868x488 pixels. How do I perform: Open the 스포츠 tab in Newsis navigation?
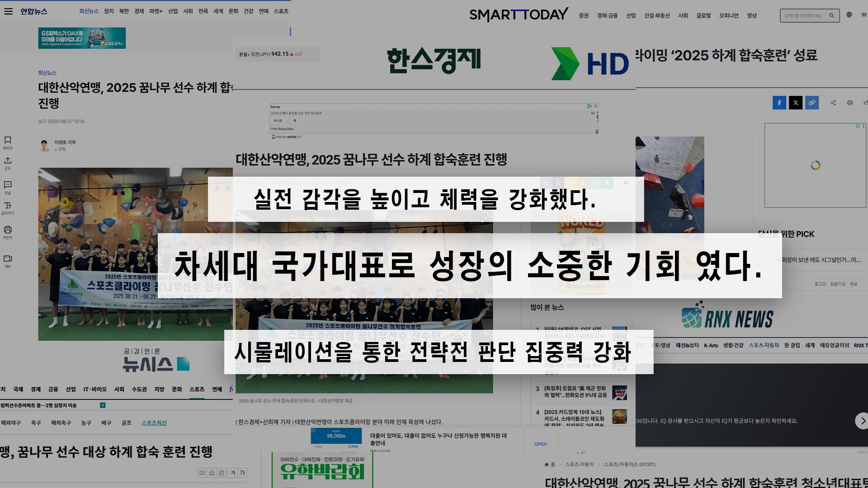[197, 389]
